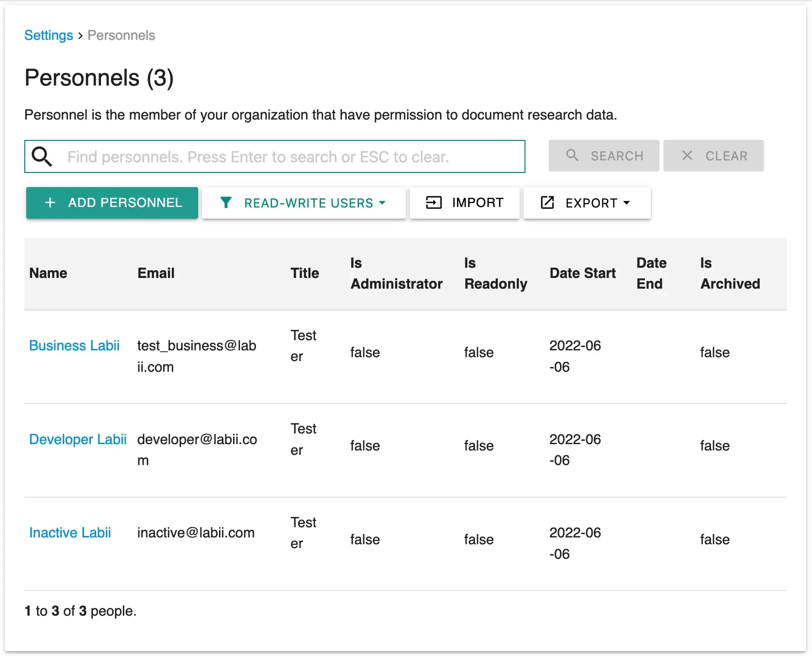Sort by the Email column header

(x=156, y=273)
